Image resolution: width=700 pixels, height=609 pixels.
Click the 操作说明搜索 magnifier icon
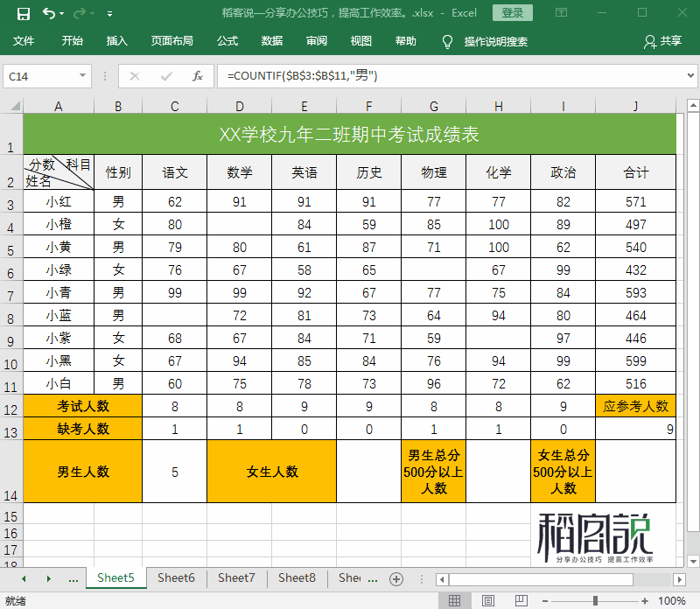(447, 40)
